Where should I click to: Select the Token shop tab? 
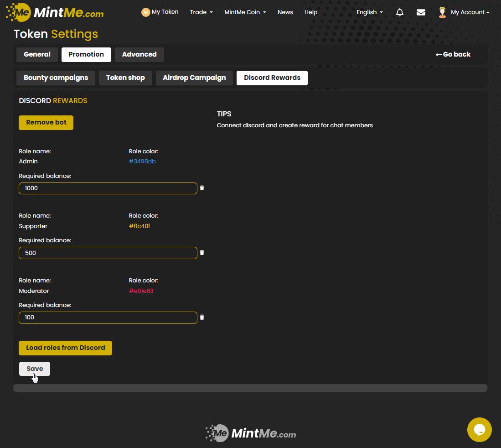[125, 78]
